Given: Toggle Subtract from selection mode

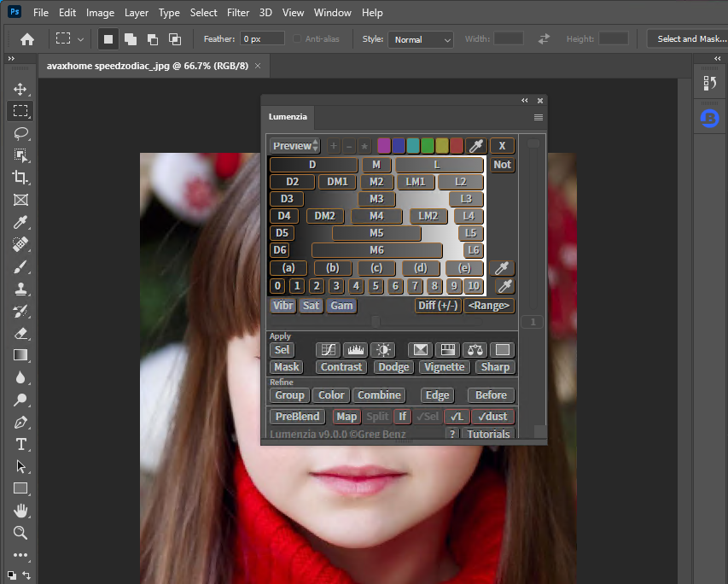Looking at the screenshot, I should pos(152,38).
